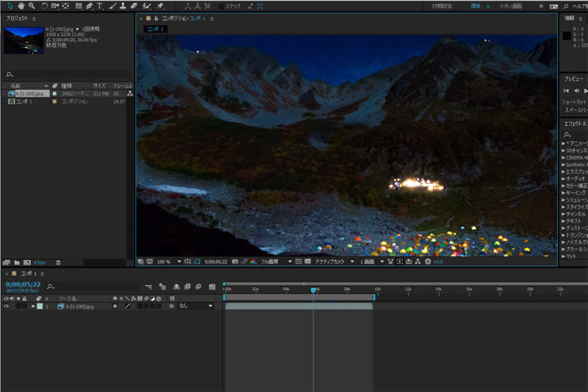Select the Roto Brush tool
This screenshot has height=392, width=588.
(x=146, y=6)
